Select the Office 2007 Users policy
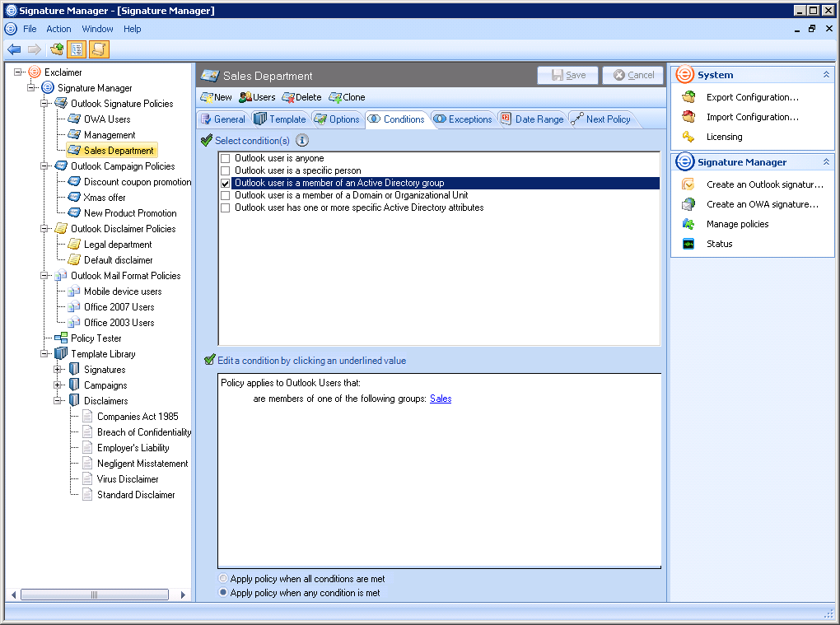Viewport: 840px width, 625px height. pyautogui.click(x=119, y=307)
